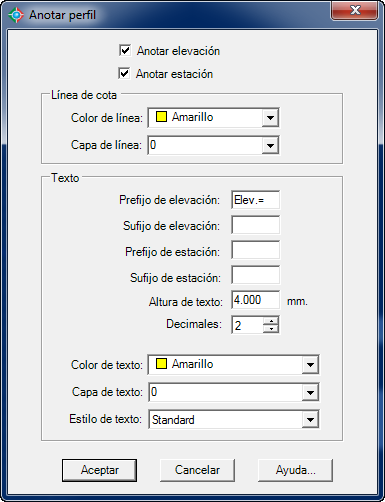Increase Decimales with the up arrow
The image size is (385, 502).
(271, 321)
